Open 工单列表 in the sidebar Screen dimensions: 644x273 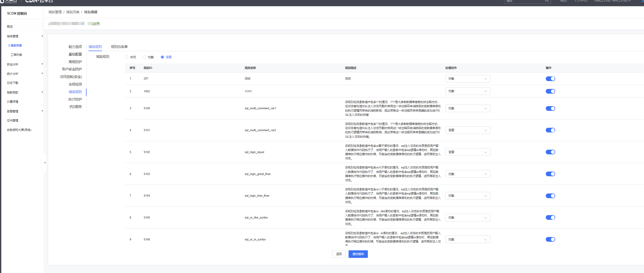point(16,55)
